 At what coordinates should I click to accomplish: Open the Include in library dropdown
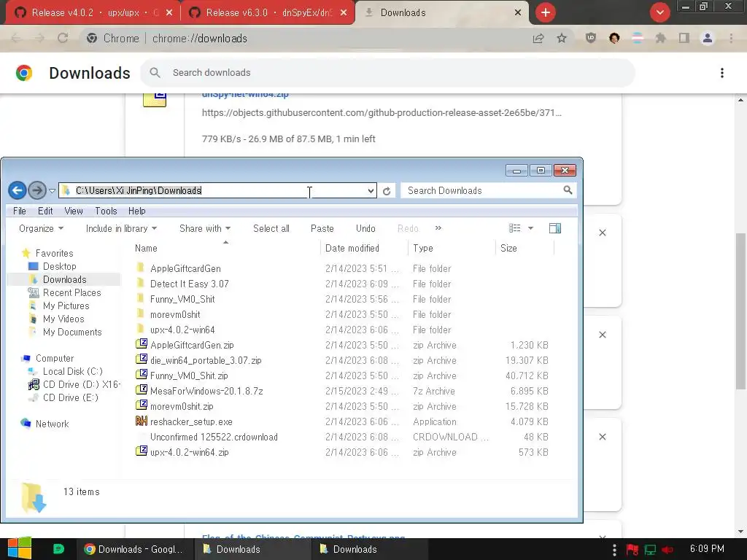[x=121, y=228]
